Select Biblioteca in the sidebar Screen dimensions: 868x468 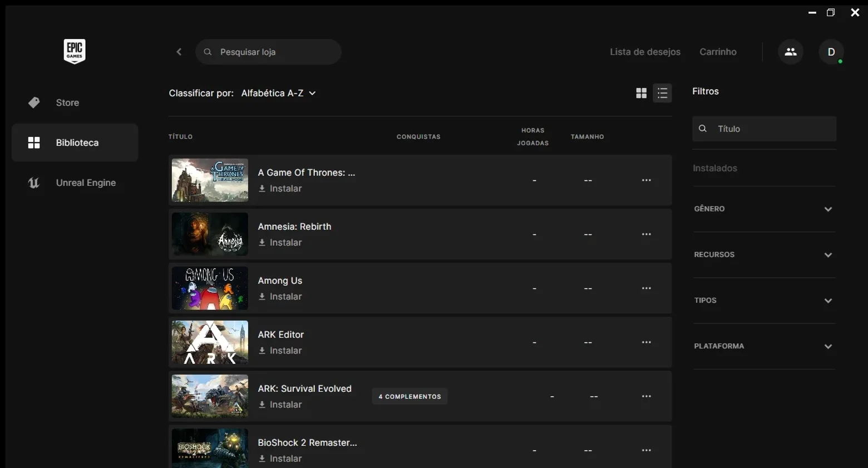point(75,143)
